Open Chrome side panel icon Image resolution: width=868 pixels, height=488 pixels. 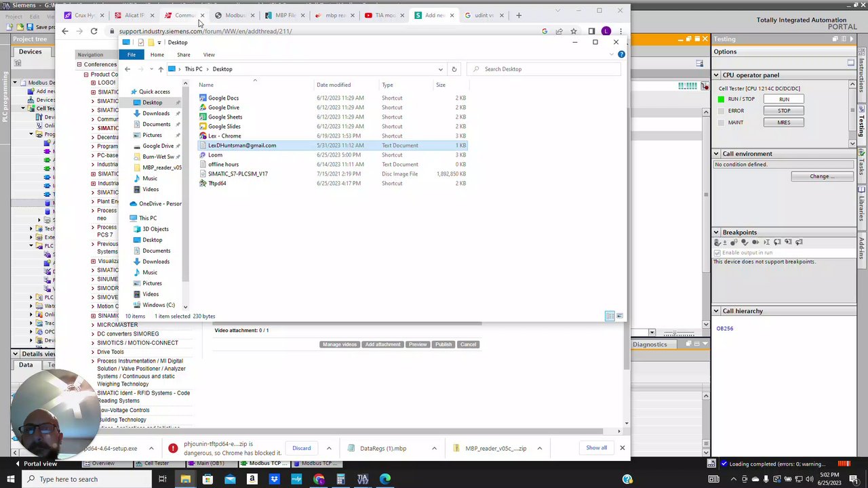[591, 31]
